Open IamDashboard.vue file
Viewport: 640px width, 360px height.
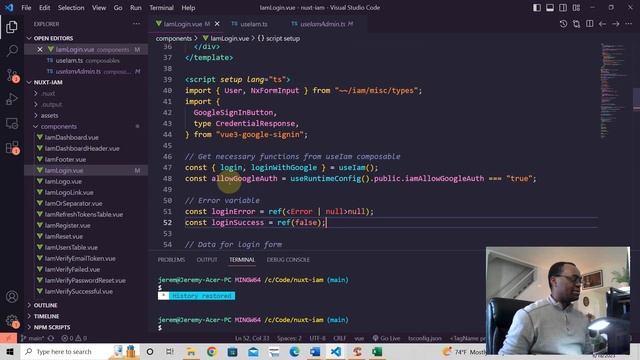pos(71,138)
